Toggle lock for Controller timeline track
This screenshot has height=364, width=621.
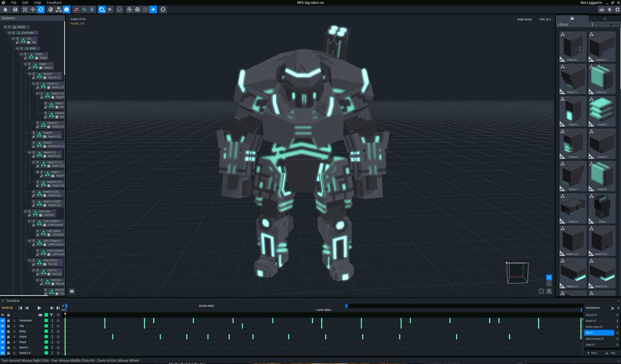point(8,321)
